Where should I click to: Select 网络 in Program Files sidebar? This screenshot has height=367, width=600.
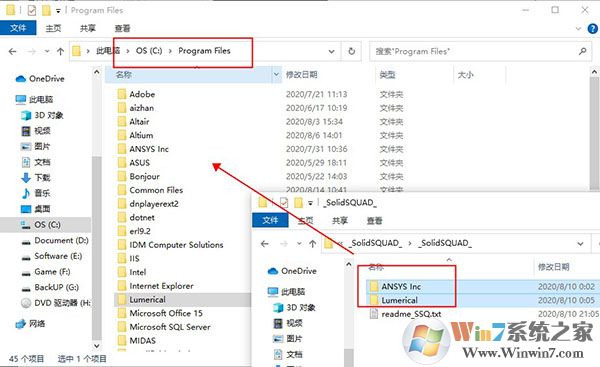point(31,324)
